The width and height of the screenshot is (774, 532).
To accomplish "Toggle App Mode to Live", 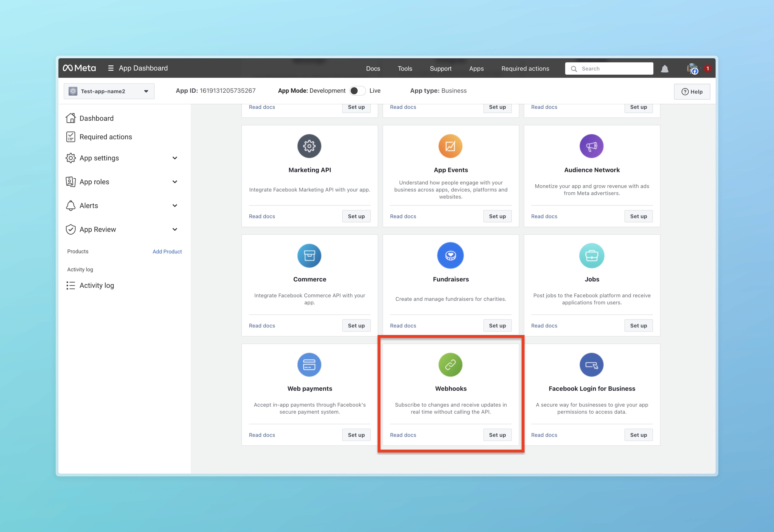I will 357,91.
